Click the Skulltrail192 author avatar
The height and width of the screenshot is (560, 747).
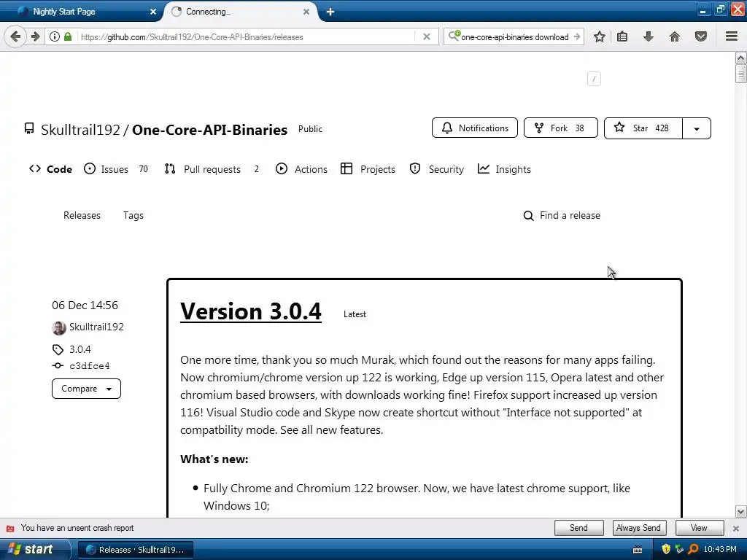click(x=59, y=327)
